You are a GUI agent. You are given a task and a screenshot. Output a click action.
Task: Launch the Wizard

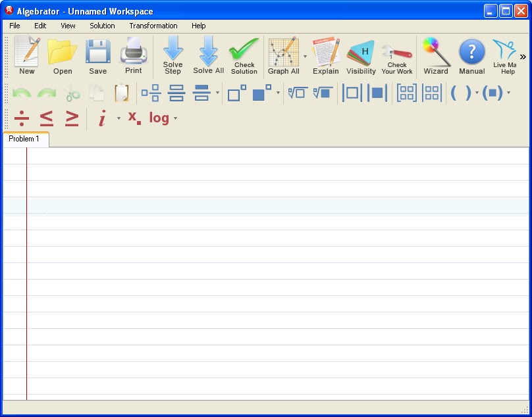436,56
